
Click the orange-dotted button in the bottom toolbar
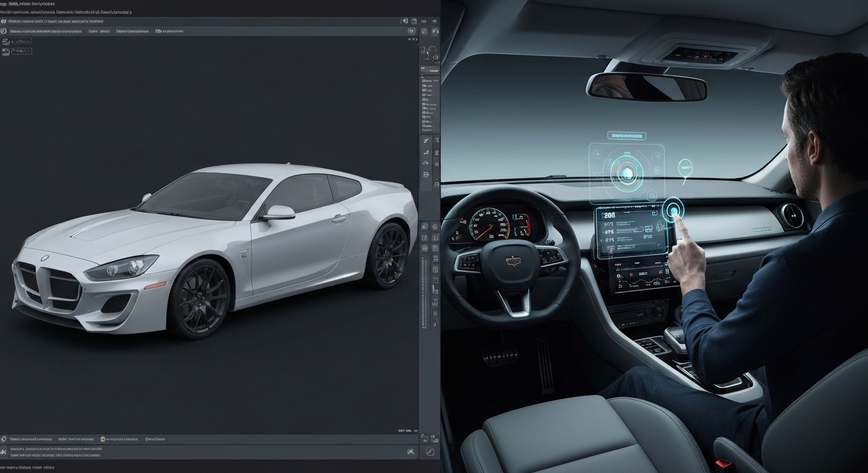[x=103, y=439]
